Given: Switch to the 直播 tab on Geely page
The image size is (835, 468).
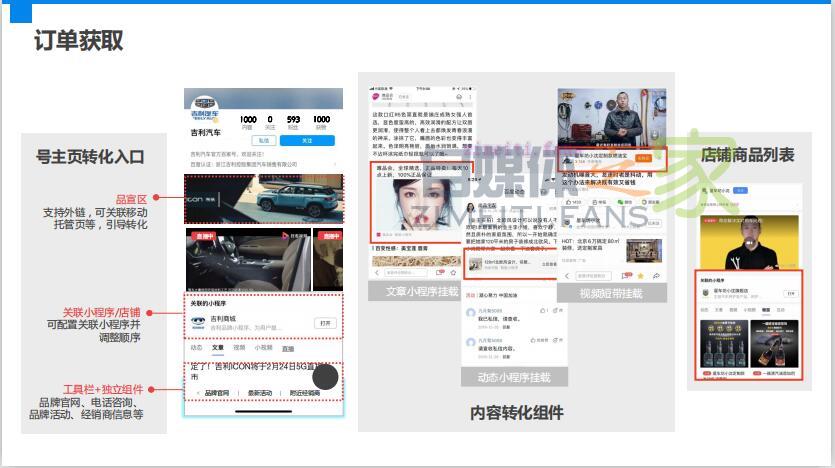Looking at the screenshot, I should tap(288, 349).
